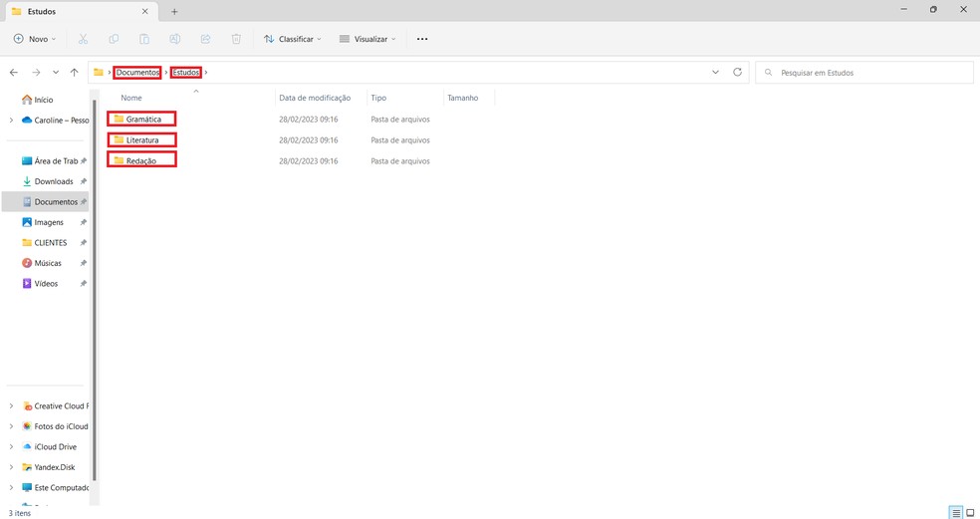The width and height of the screenshot is (980, 519).
Task: Select the Redação folder
Action: pyautogui.click(x=141, y=160)
